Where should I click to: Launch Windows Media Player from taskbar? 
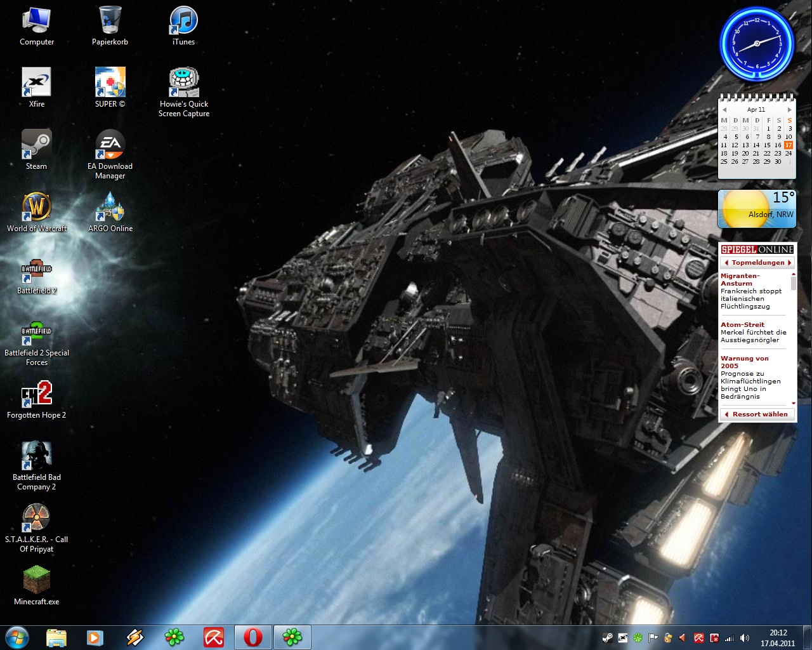pos(95,637)
